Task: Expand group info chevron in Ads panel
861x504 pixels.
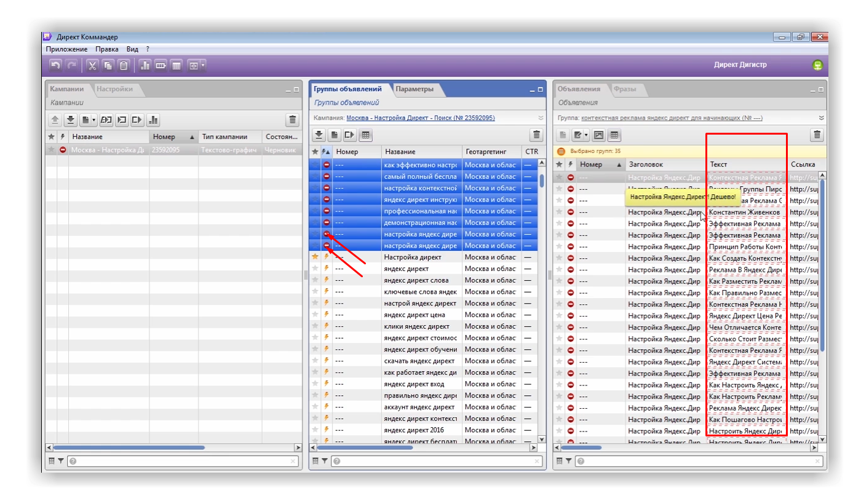Action: [822, 118]
